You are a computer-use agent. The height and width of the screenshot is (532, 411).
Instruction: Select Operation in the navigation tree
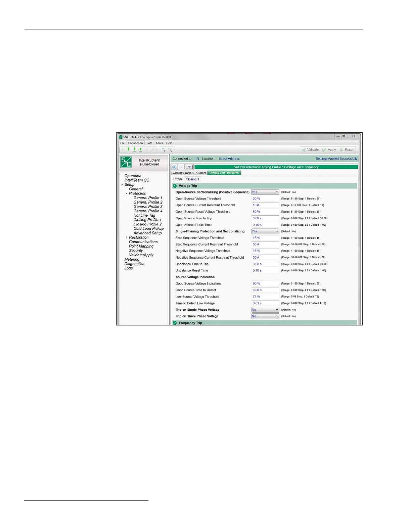[x=133, y=176]
